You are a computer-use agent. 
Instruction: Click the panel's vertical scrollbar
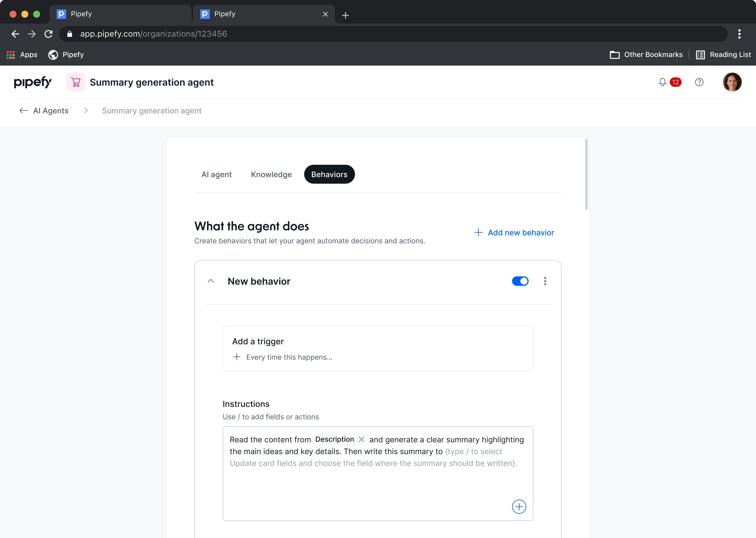(x=586, y=175)
